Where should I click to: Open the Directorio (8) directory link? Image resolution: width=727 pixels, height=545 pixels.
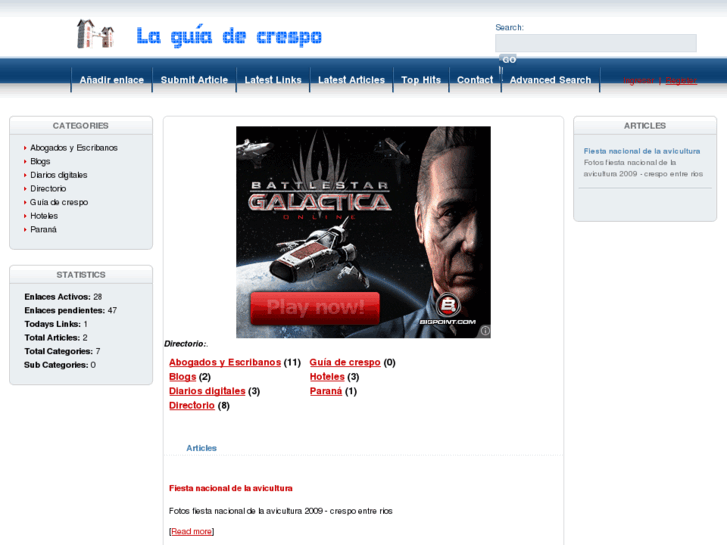(191, 405)
